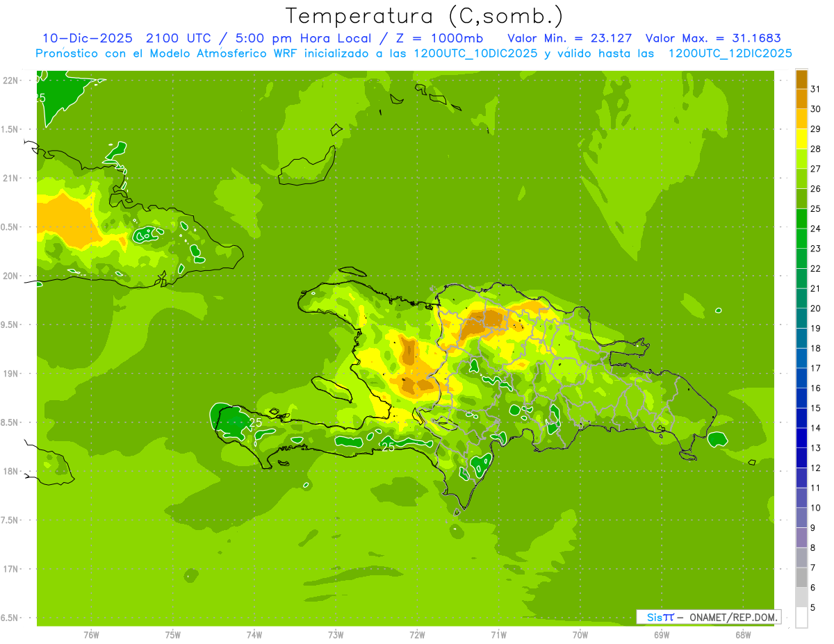Image resolution: width=834 pixels, height=644 pixels.
Task: Click the '1200UTC_12DIC2025' valid-until time text
Action: (730, 53)
